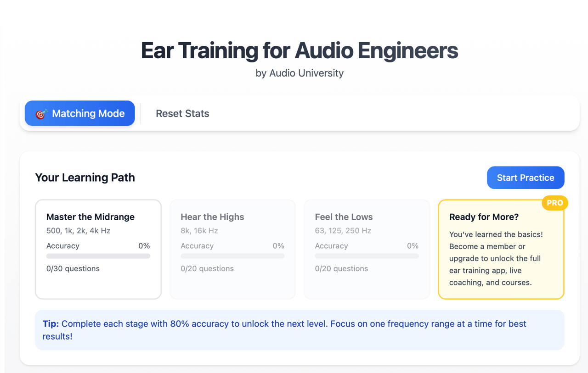
Task: Click the Ear Training for Audio Engineers title
Action: click(299, 50)
